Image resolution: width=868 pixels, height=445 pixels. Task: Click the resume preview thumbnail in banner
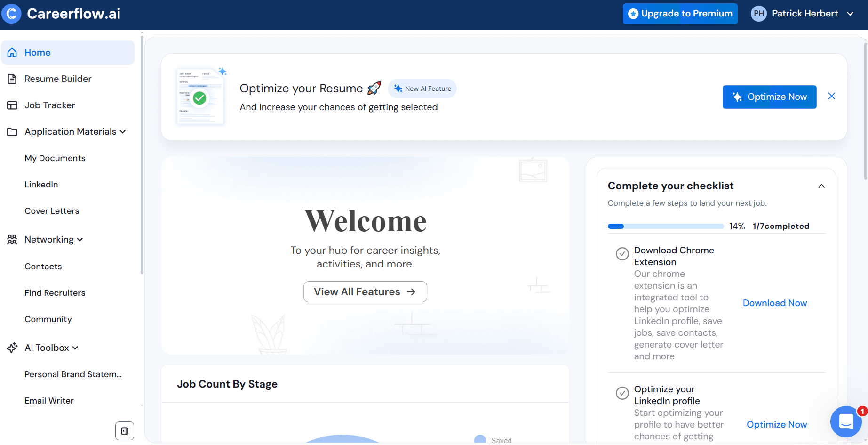pyautogui.click(x=200, y=97)
